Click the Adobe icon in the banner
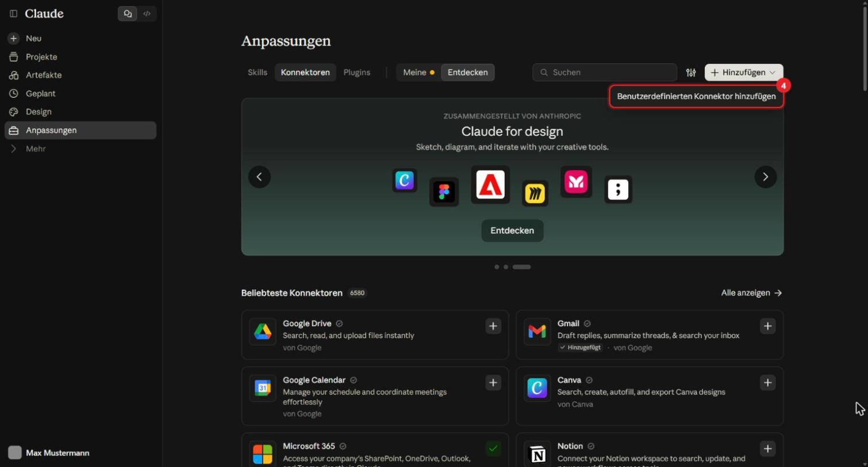 (x=490, y=185)
